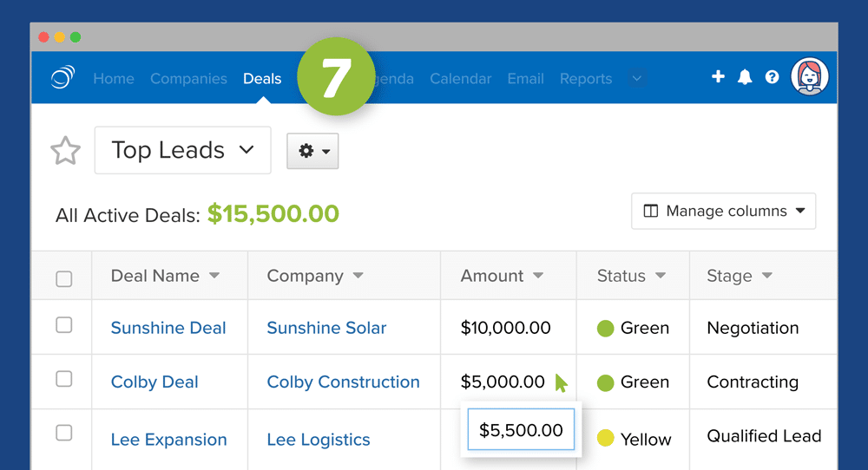Click the $5,500.00 amount input field
This screenshot has height=470, width=868.
click(x=521, y=429)
